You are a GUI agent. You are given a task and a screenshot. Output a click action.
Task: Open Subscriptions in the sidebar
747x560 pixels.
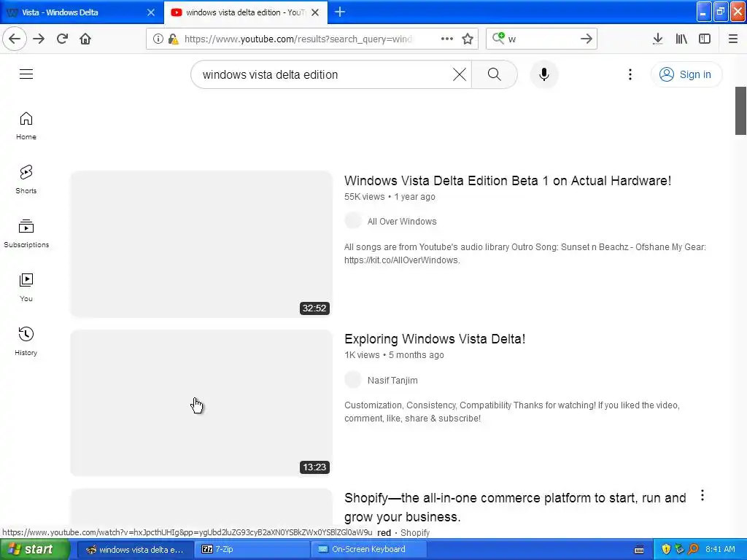(26, 233)
